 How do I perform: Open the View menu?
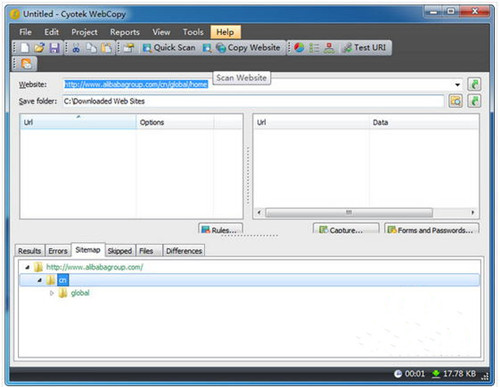[161, 32]
